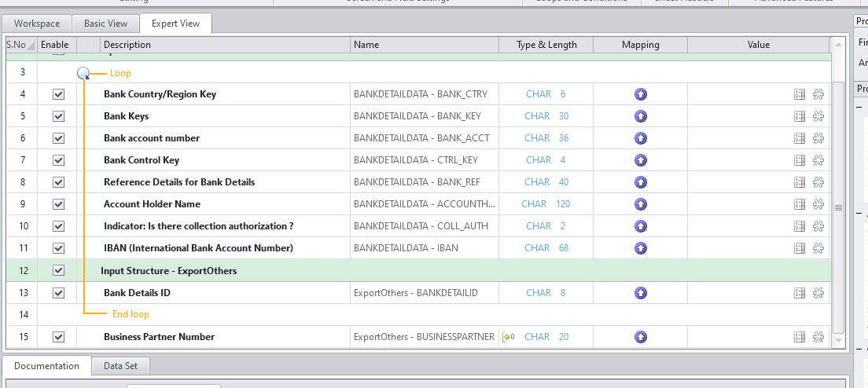Click Input Structure - ExportOthers row text
This screenshot has height=388, width=868.
pos(169,271)
